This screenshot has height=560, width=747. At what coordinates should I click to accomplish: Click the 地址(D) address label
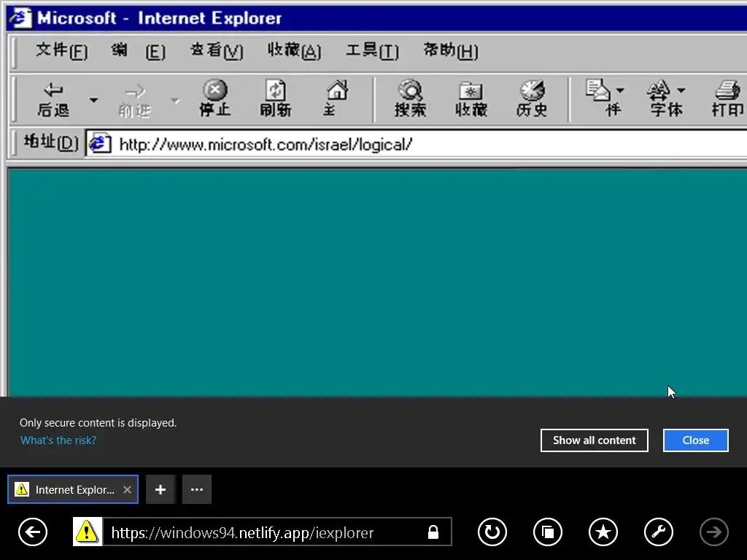pos(50,142)
